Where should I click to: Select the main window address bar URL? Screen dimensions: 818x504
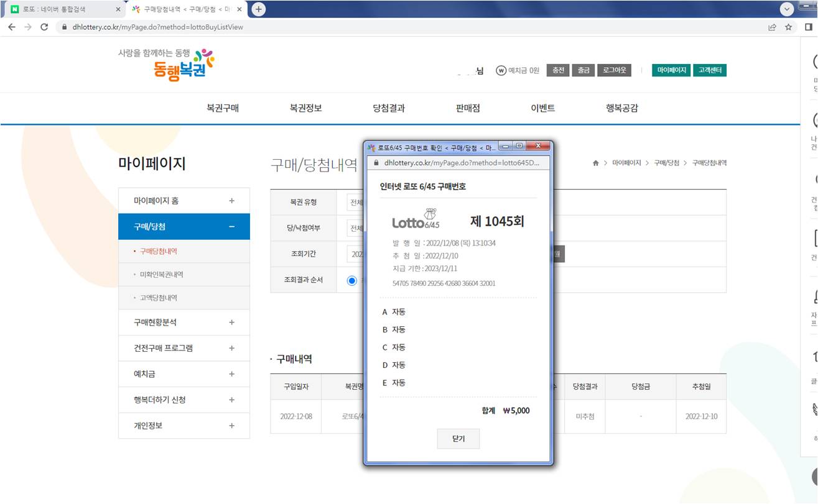(158, 27)
